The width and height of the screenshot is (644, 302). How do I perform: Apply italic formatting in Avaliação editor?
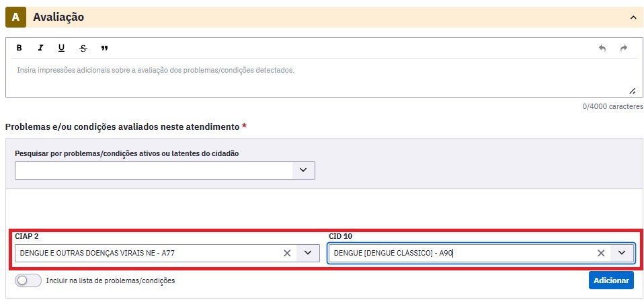pyautogui.click(x=40, y=48)
